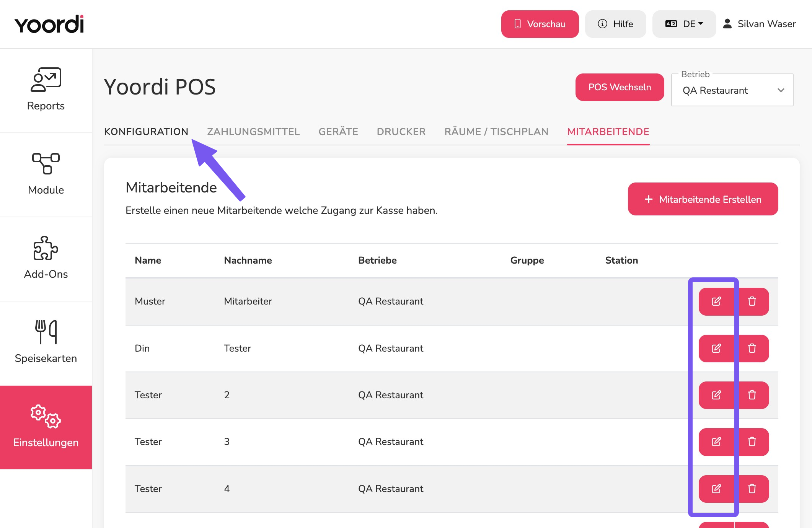This screenshot has width=812, height=528.
Task: Click the POS Wechseln button
Action: click(620, 87)
